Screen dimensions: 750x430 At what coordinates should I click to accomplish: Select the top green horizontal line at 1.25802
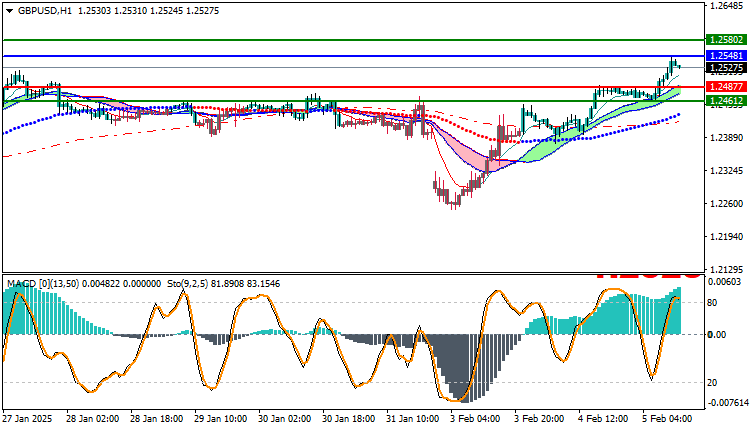(x=353, y=40)
